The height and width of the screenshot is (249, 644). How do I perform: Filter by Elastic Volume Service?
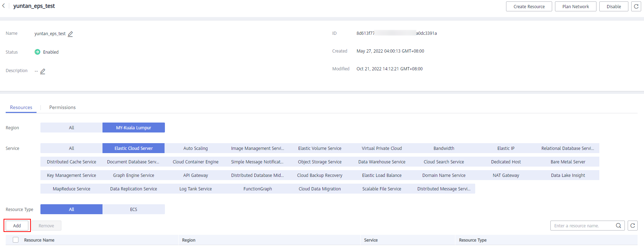(320, 148)
